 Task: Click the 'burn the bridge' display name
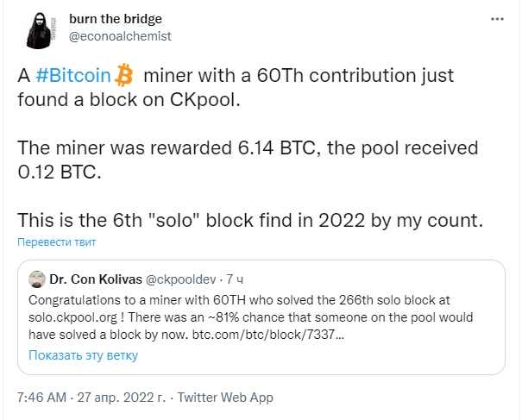(x=116, y=19)
